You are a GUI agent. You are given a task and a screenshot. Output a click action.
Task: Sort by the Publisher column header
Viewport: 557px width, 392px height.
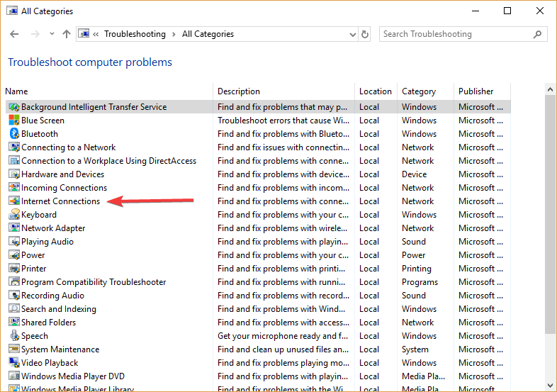(482, 91)
